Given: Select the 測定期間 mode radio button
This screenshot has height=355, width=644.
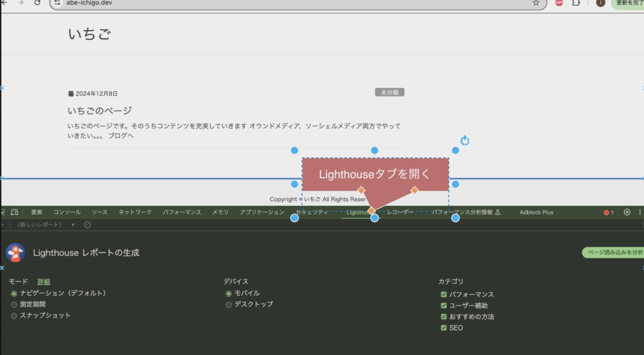Looking at the screenshot, I should 14,305.
